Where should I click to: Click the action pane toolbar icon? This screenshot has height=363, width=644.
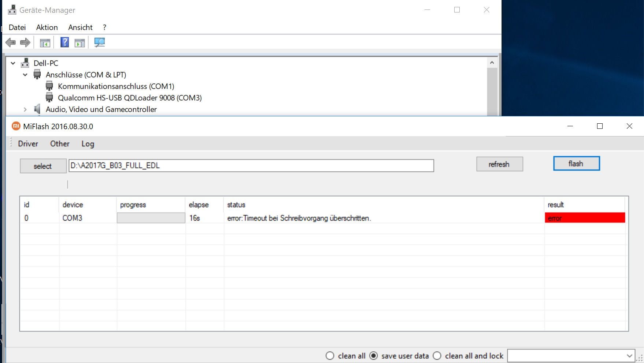[x=79, y=43]
